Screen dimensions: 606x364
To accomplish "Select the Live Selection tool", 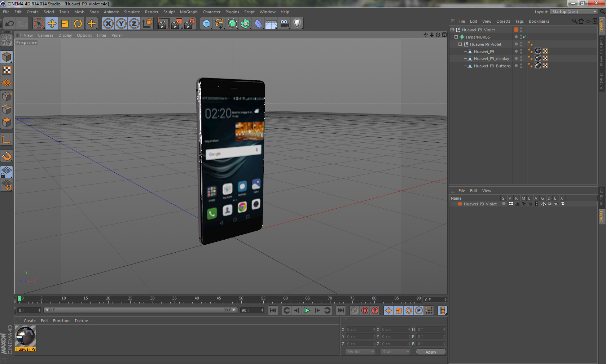I will coord(39,24).
